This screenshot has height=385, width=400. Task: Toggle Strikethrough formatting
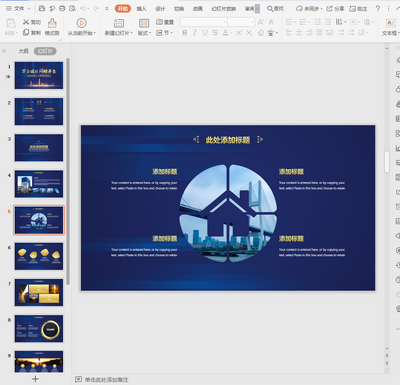coord(215,33)
